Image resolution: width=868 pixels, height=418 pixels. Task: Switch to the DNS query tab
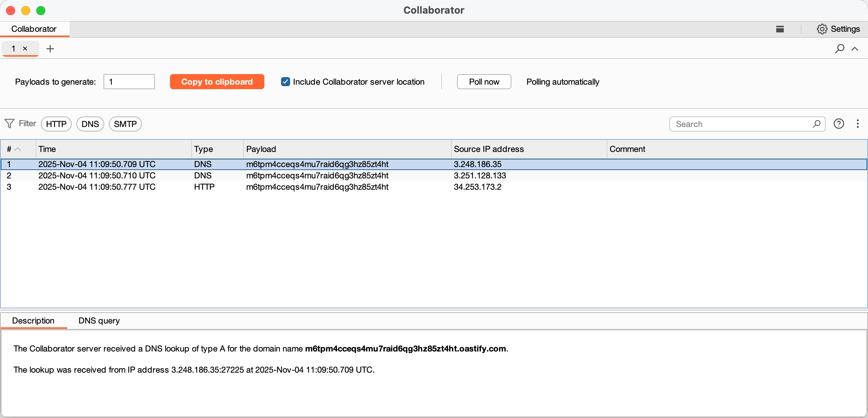(99, 320)
